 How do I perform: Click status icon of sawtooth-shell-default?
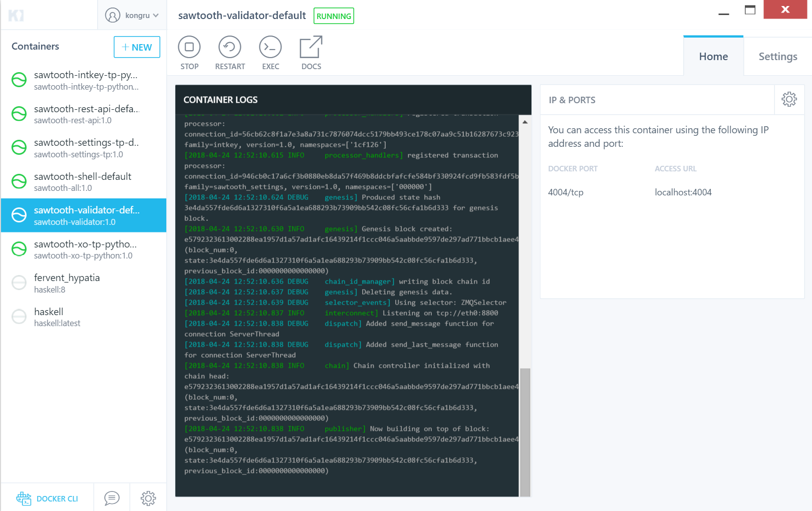tap(19, 181)
